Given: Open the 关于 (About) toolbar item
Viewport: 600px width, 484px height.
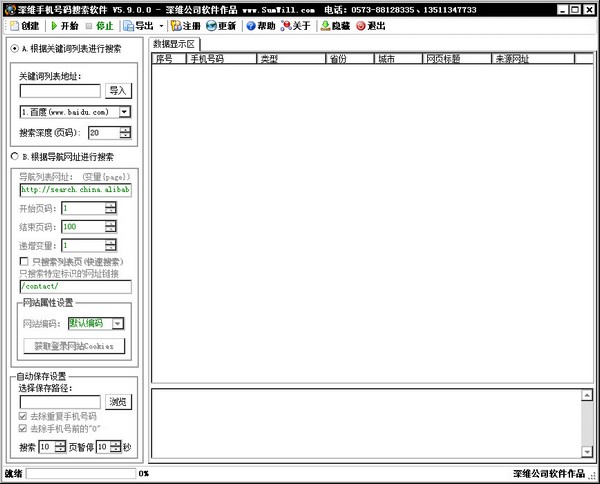Looking at the screenshot, I should pos(295,26).
